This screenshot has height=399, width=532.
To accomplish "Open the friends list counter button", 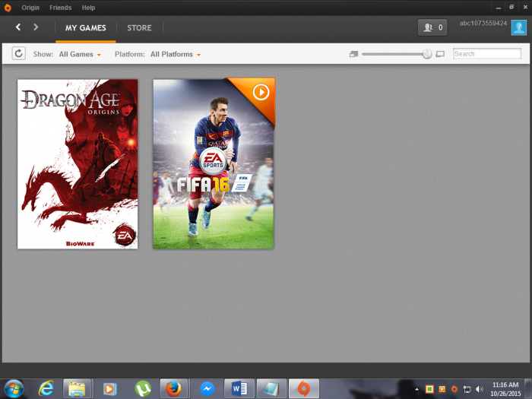I will click(432, 27).
